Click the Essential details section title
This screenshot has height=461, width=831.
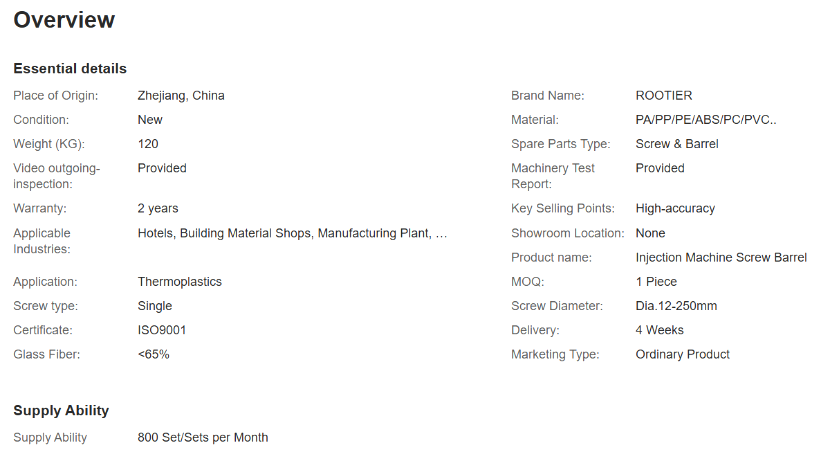tap(70, 68)
